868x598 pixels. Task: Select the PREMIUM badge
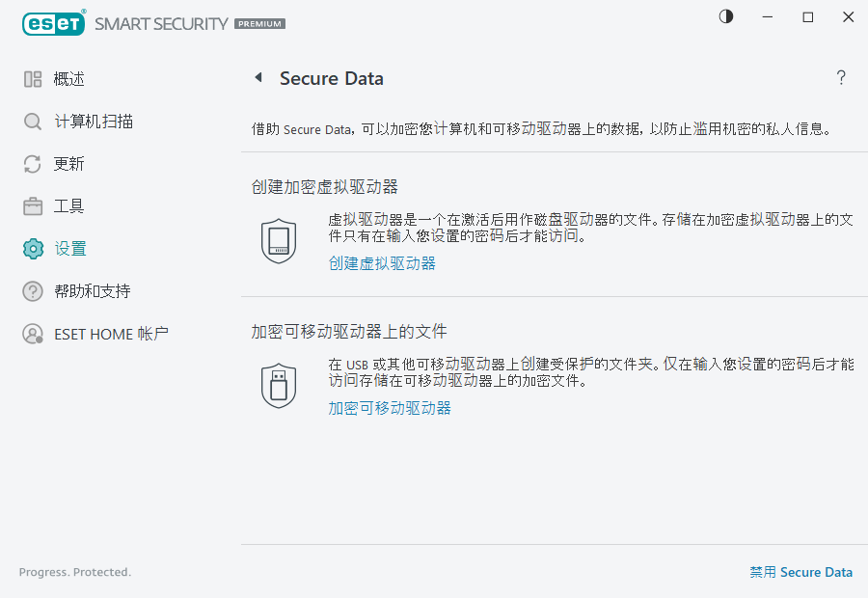point(258,24)
